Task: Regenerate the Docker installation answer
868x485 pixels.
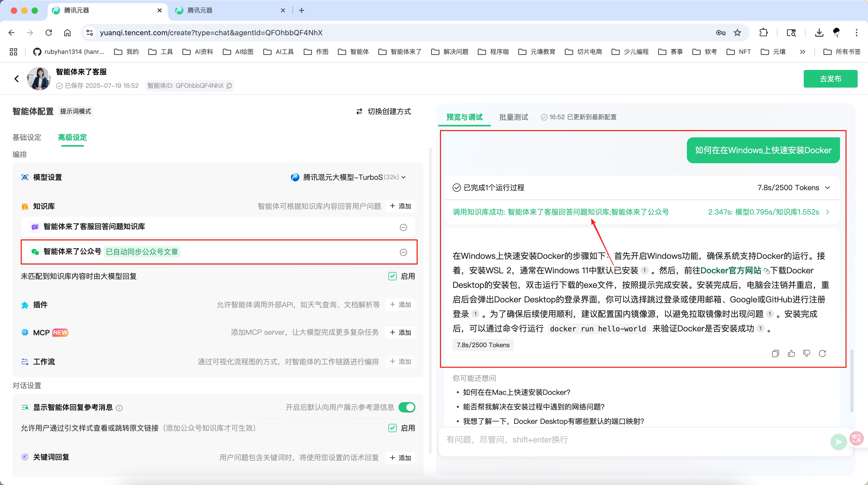Action: (822, 353)
